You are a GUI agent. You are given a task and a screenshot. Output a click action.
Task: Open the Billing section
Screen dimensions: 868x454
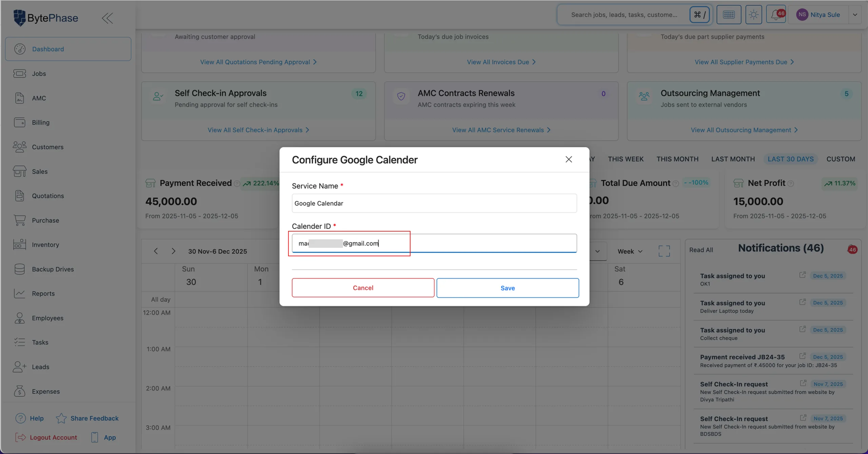pos(40,122)
